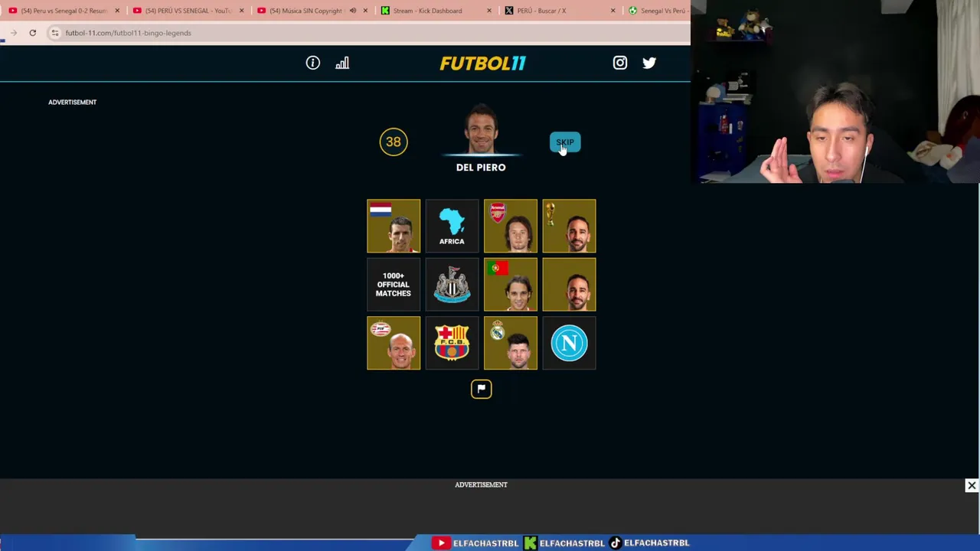Select the World Cup trophy bingo tile
The width and height of the screenshot is (980, 551).
click(569, 226)
